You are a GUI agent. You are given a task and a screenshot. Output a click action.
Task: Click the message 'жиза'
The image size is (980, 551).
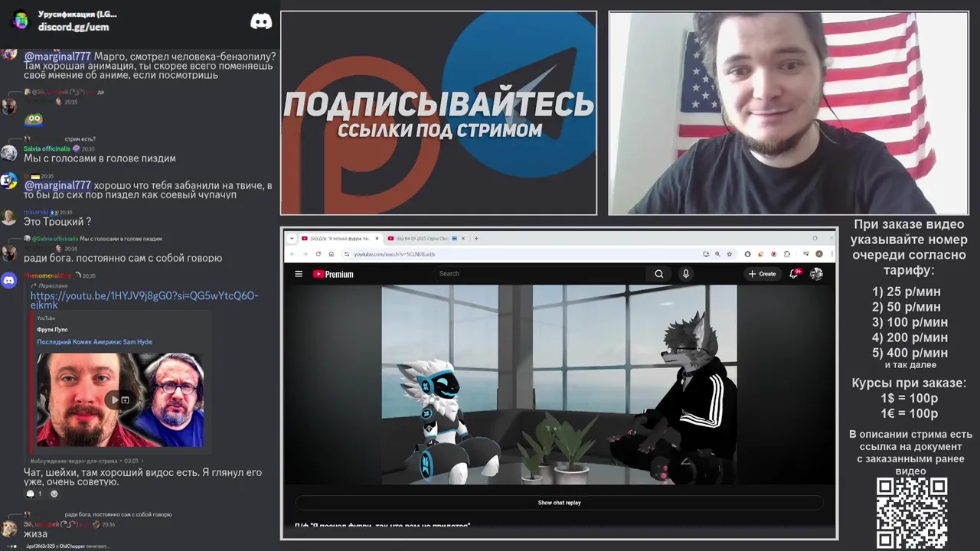[x=35, y=534]
